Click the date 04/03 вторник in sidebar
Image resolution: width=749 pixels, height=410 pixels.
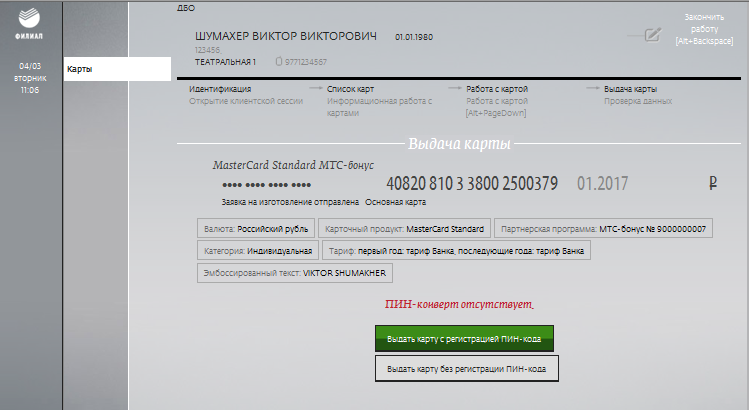tap(30, 72)
